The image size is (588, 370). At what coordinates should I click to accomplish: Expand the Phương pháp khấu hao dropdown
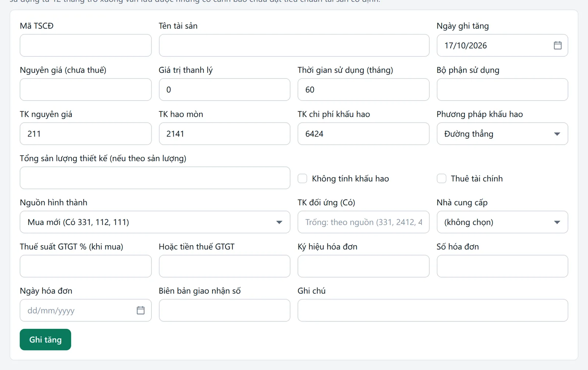[502, 134]
